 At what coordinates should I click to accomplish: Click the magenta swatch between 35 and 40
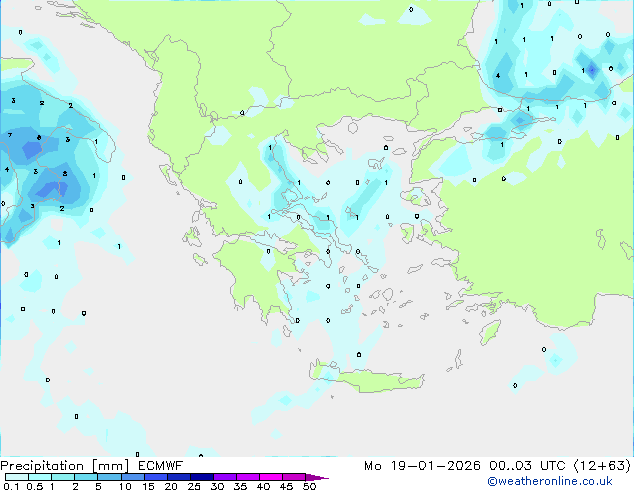(x=248, y=477)
